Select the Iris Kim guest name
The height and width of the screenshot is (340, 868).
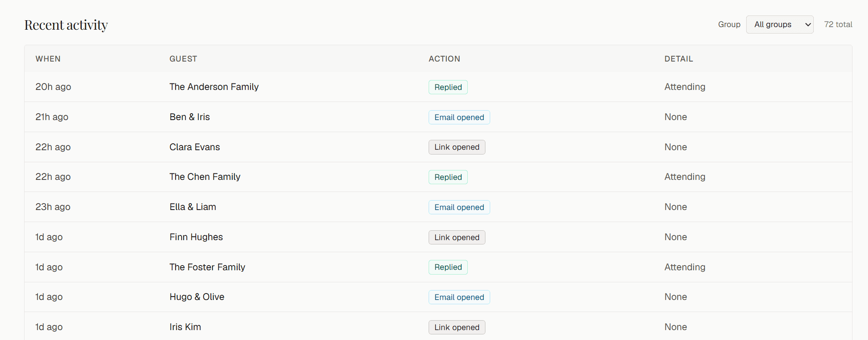tap(185, 327)
